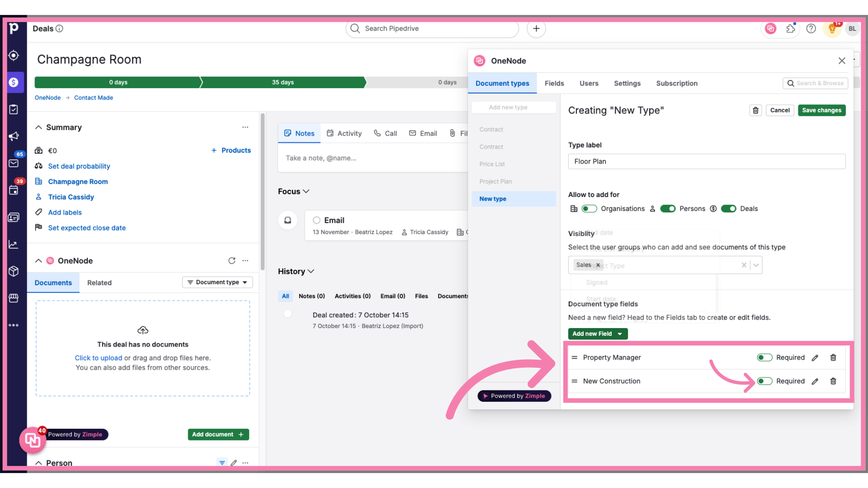
Task: Open the Products box icon in sidebar
Action: [14, 271]
